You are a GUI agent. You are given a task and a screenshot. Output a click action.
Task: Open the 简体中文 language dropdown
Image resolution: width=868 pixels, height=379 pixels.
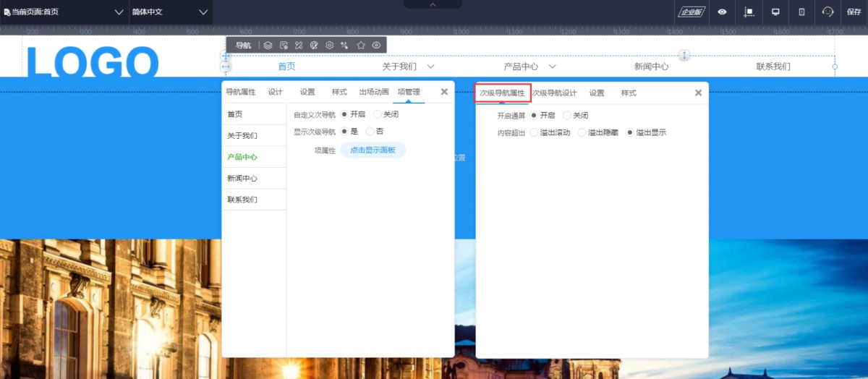click(170, 12)
